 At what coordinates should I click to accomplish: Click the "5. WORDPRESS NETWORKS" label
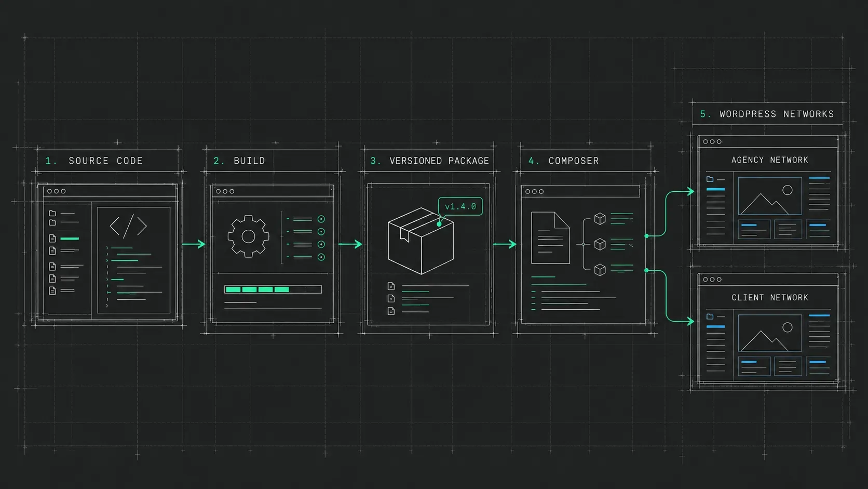767,114
